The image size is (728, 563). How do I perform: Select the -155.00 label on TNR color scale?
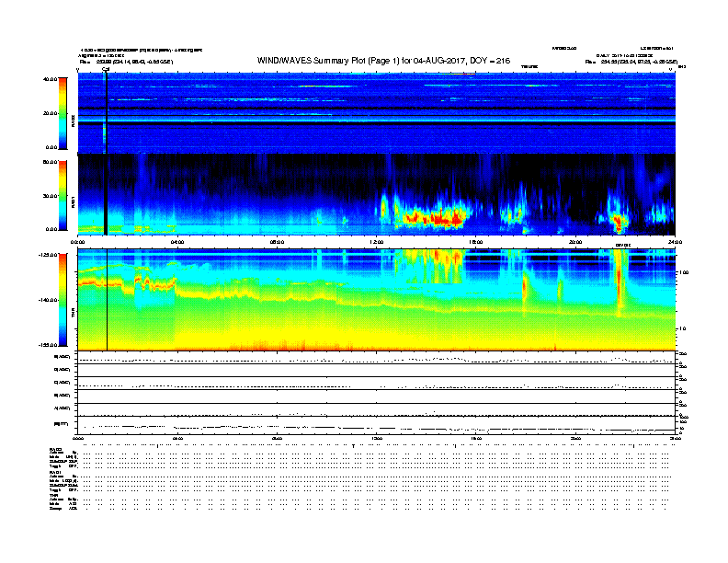click(x=48, y=345)
